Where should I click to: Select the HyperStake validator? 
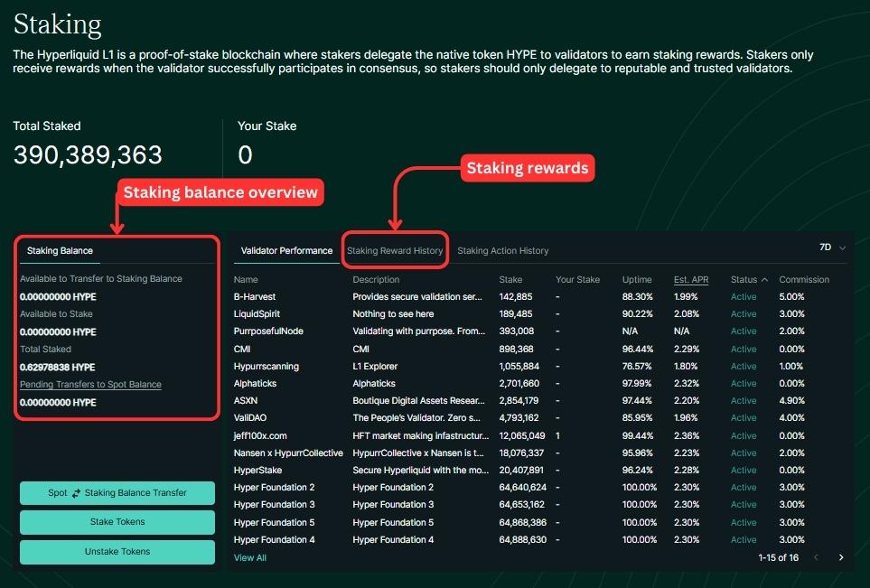tap(257, 471)
